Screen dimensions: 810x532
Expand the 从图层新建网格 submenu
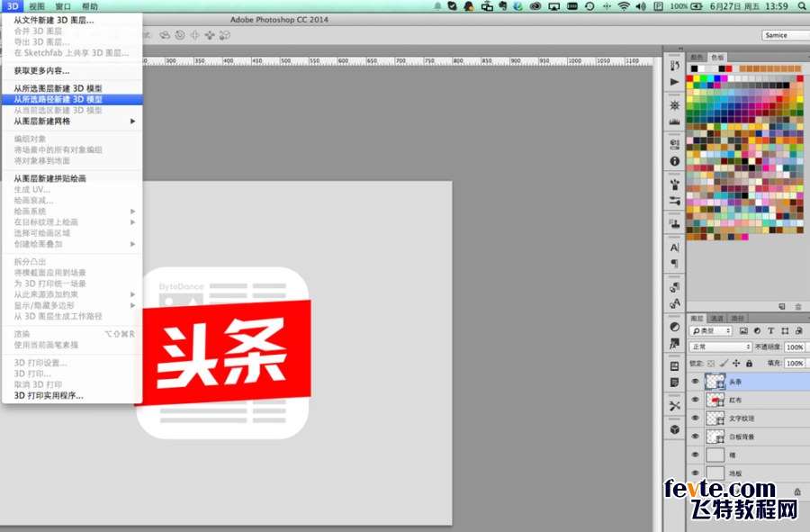tap(72, 121)
